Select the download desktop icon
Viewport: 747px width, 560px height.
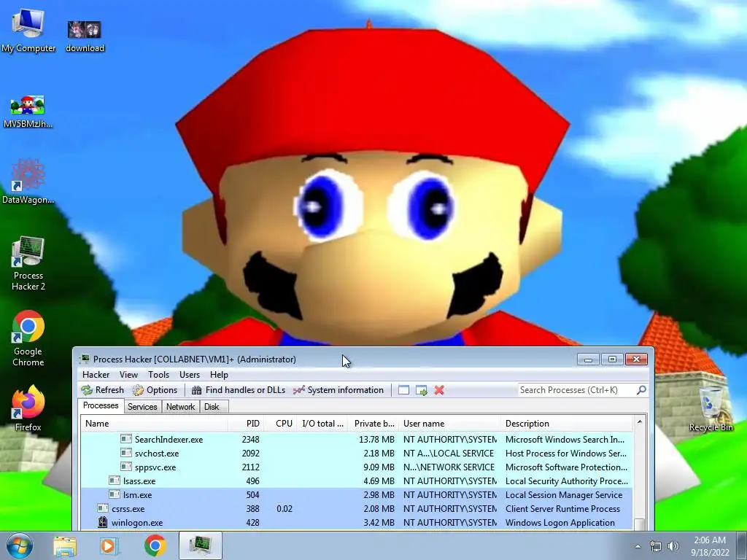click(x=85, y=36)
